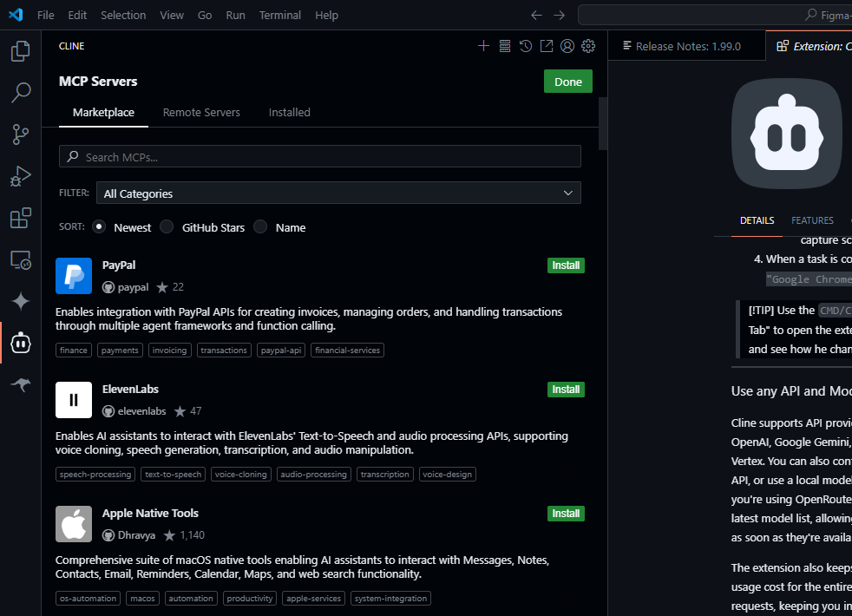Open the Remote Explorer view

tap(21, 259)
